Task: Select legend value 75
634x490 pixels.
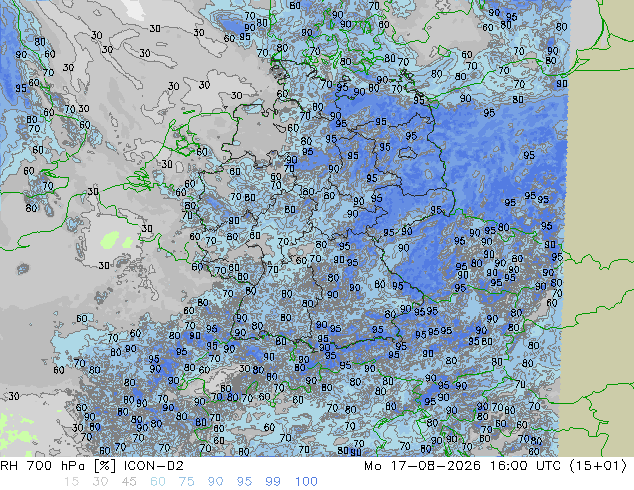Action: (x=186, y=482)
